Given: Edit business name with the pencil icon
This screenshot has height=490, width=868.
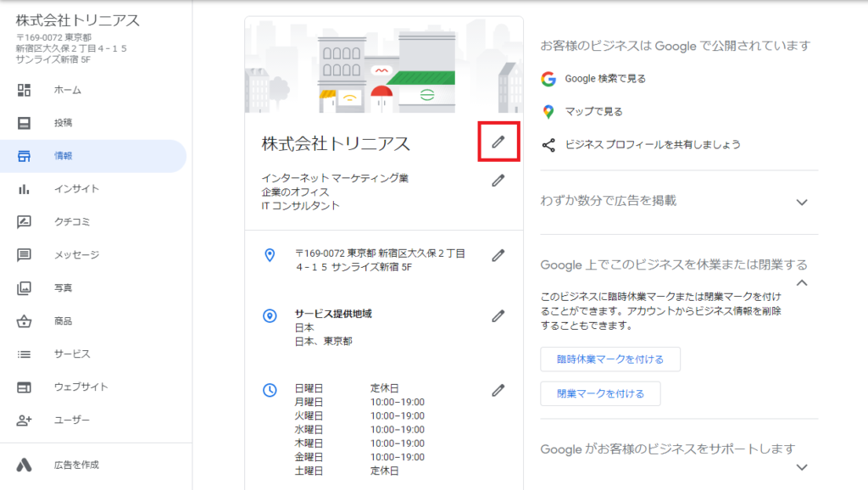Looking at the screenshot, I should 498,142.
